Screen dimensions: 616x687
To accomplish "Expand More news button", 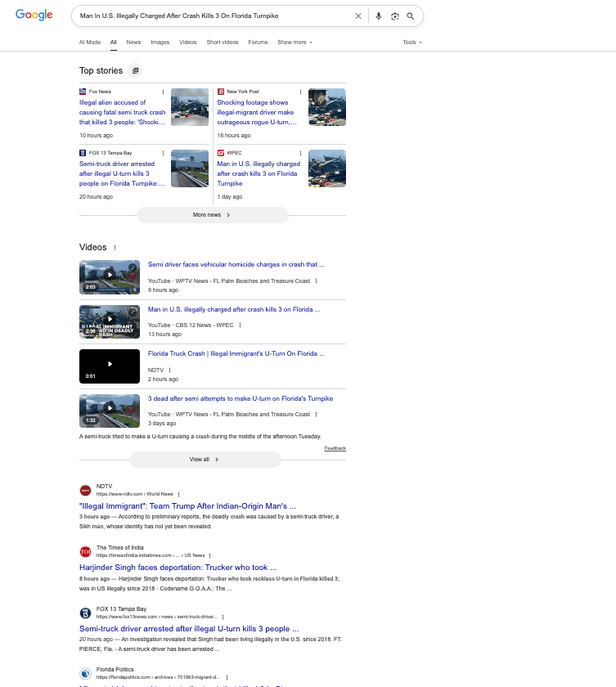I will [x=213, y=215].
